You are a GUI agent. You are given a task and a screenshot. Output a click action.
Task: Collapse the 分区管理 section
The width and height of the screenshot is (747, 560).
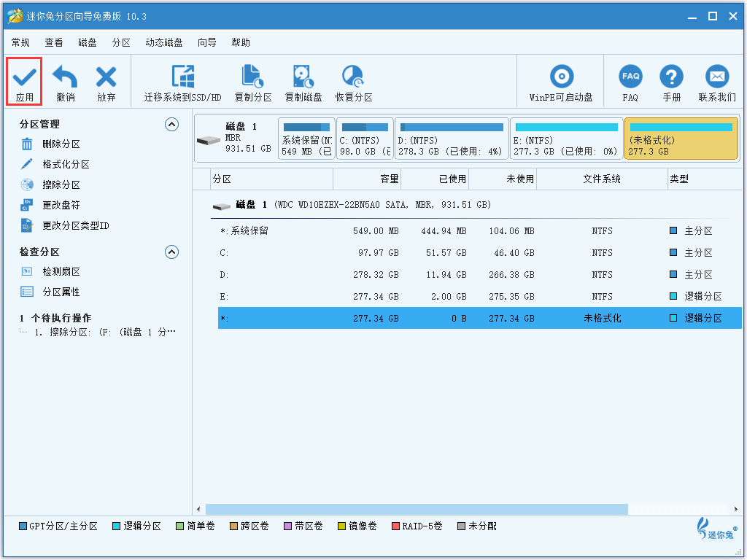tap(171, 124)
